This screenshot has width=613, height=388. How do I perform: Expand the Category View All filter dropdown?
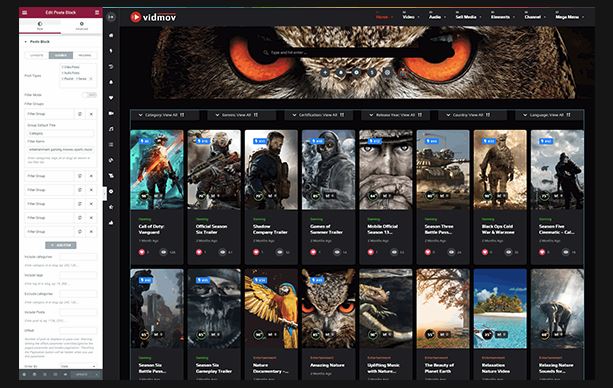pyautogui.click(x=161, y=115)
